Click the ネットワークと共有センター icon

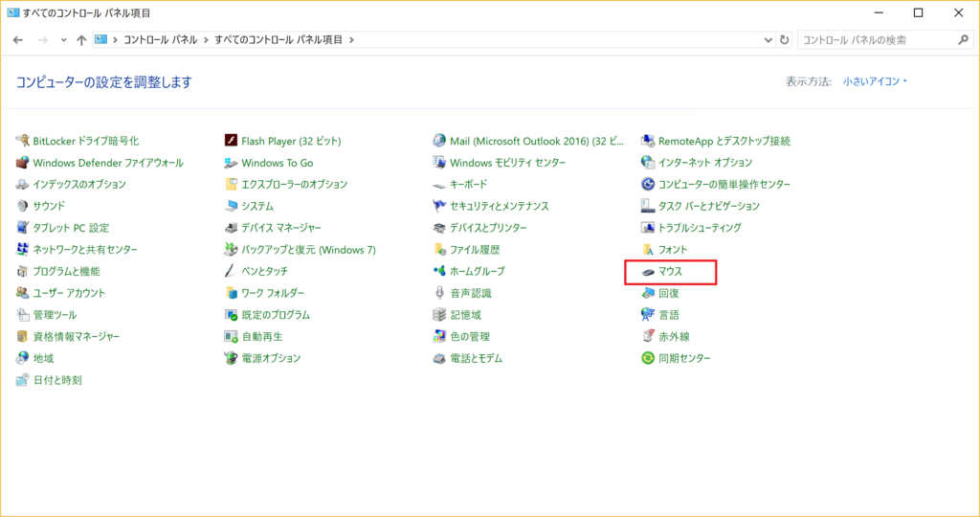(x=23, y=250)
